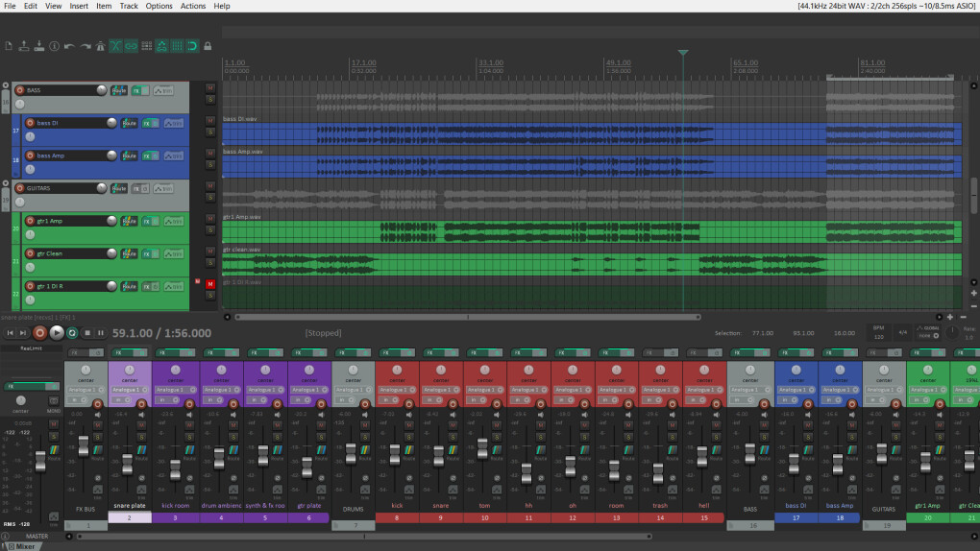The height and width of the screenshot is (551, 980).
Task: Open Analogue 1 input dropdown on FX BUS
Action: 86,390
